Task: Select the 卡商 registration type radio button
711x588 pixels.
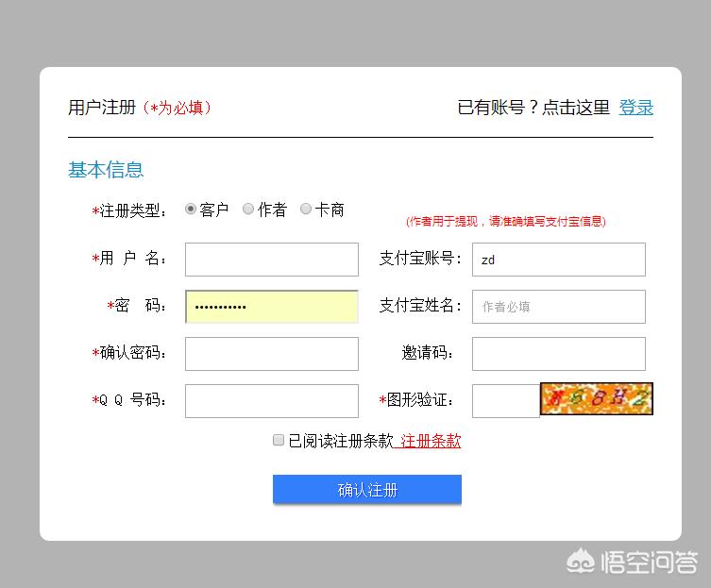Action: pos(306,209)
